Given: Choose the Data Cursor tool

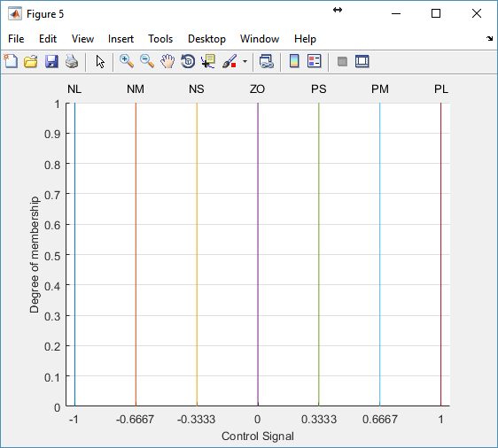Looking at the screenshot, I should tap(208, 61).
